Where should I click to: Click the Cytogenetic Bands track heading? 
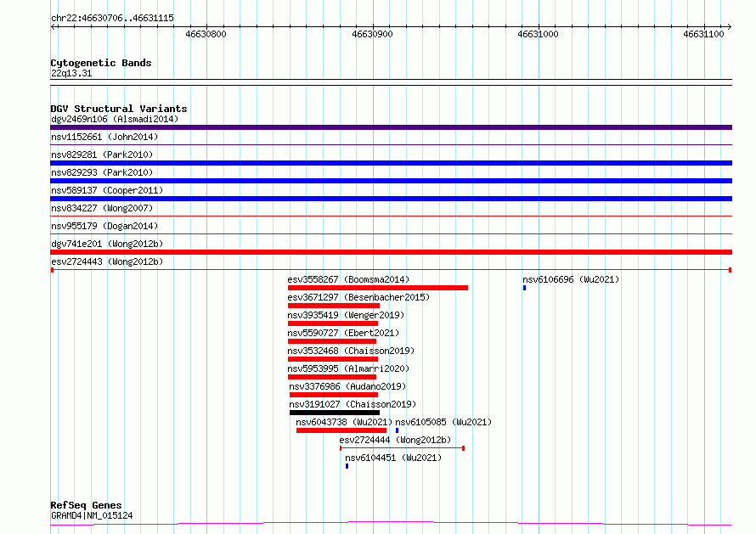click(x=101, y=63)
